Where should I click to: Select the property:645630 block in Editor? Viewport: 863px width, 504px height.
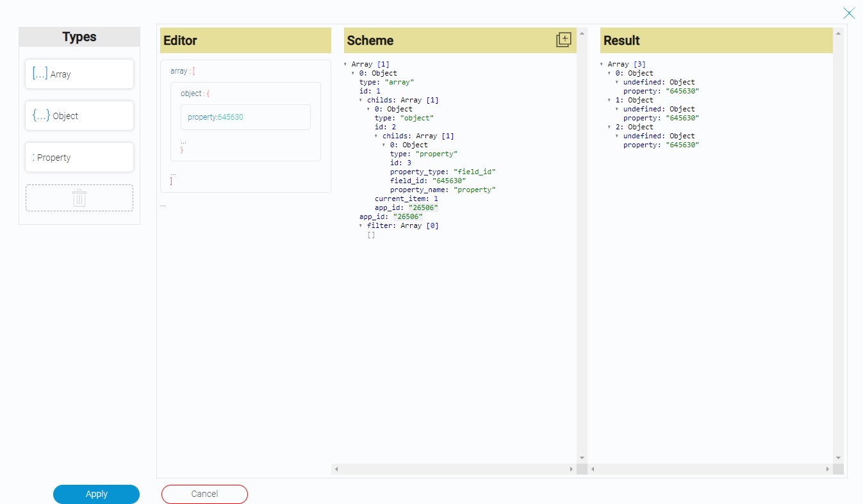[x=245, y=117]
